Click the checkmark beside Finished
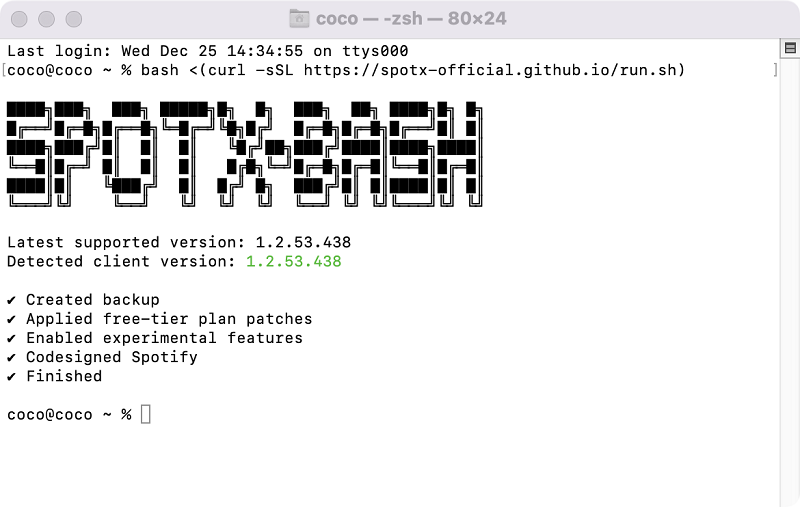The height and width of the screenshot is (507, 800). pos(12,376)
